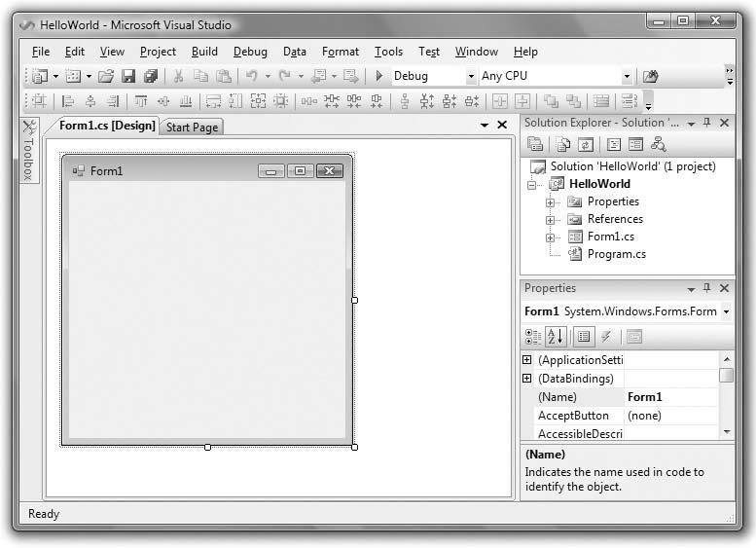This screenshot has width=756, height=548.
Task: Click the Bring to Front layout icon
Action: point(551,101)
